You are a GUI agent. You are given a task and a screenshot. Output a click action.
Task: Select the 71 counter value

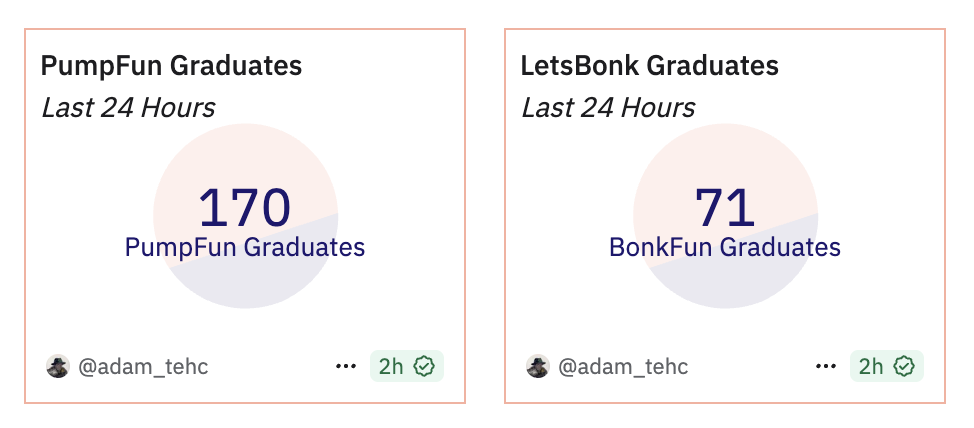pos(725,207)
